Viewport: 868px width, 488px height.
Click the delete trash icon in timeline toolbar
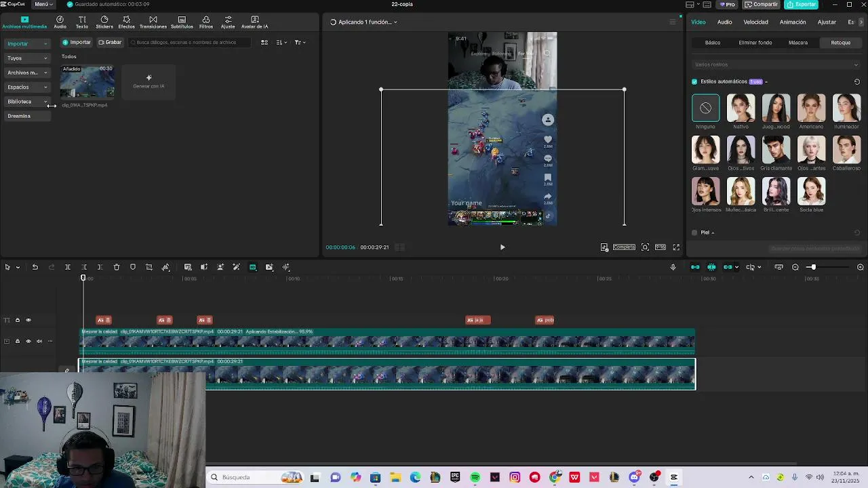coord(117,267)
